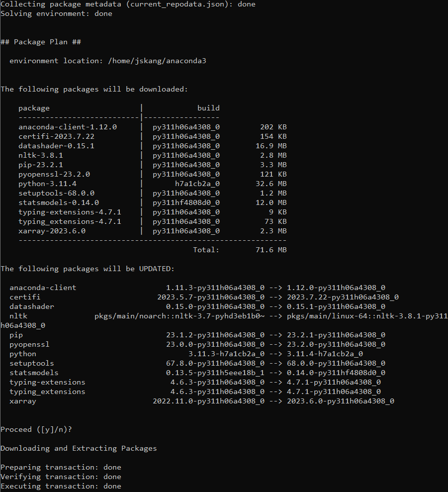
Task: Click 'Executing transaction: done' line
Action: pyautogui.click(x=61, y=487)
